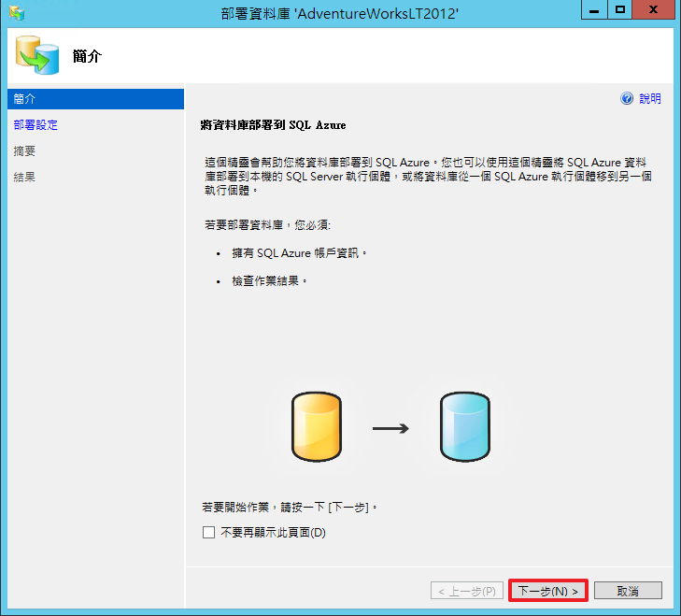Click the blue target database cylinder image
The width and height of the screenshot is (681, 616).
pos(465,427)
